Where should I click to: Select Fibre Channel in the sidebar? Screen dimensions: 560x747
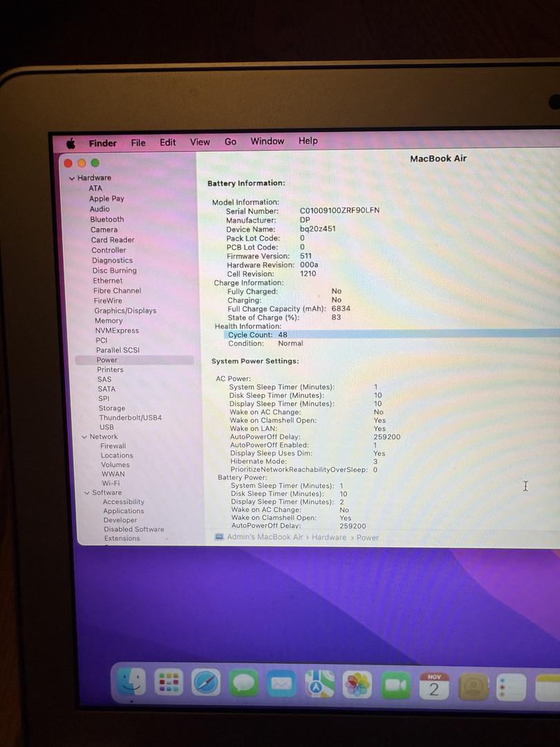(117, 290)
